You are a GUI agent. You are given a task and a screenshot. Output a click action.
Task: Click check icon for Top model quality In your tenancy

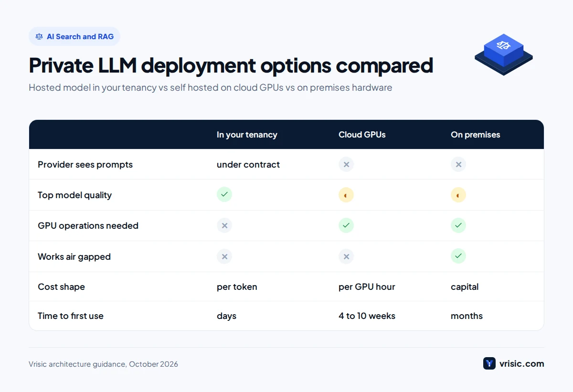pos(224,195)
